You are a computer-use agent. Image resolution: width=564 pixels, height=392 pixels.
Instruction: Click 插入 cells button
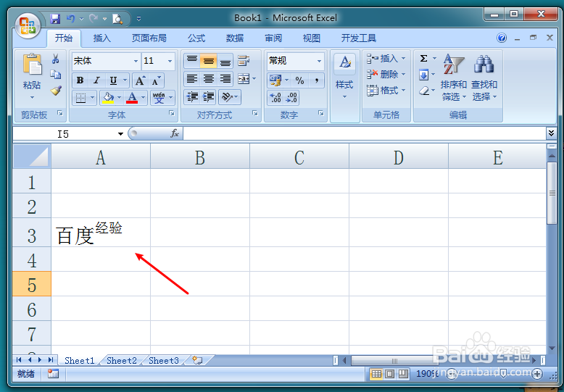(x=386, y=58)
